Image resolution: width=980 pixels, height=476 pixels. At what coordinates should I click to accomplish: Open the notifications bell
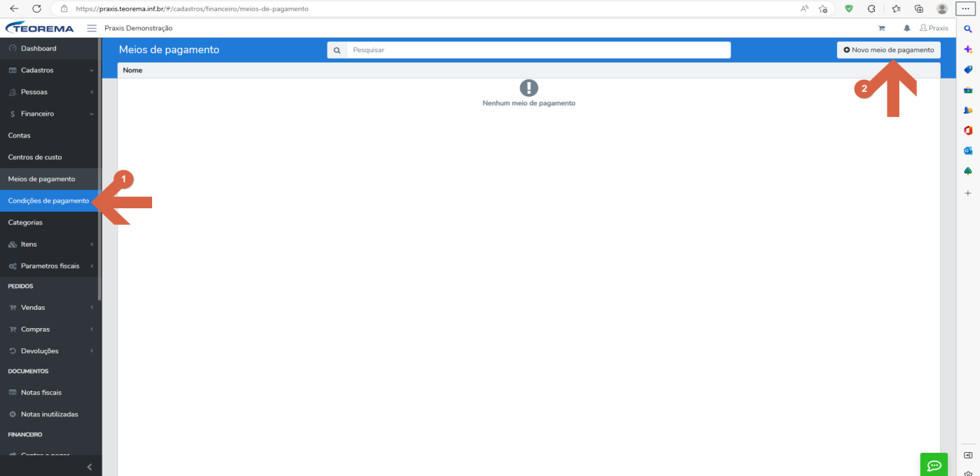tap(907, 28)
